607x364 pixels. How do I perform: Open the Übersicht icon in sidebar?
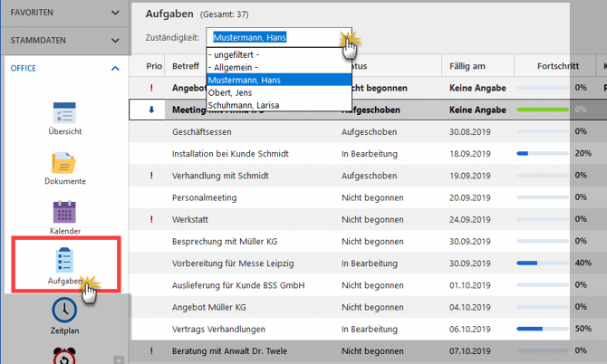(64, 113)
